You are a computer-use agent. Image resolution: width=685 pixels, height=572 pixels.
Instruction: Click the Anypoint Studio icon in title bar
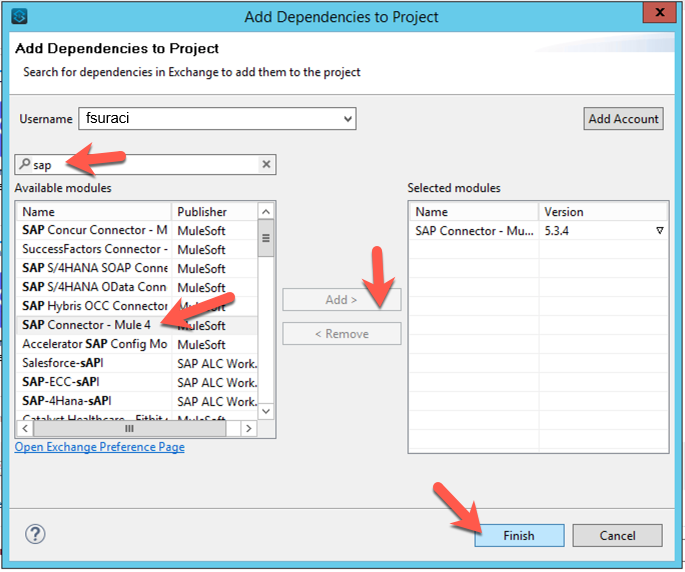[19, 17]
